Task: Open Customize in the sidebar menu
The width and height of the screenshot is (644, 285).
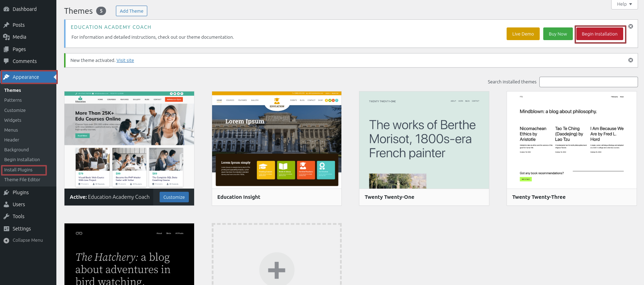Action: (15, 110)
